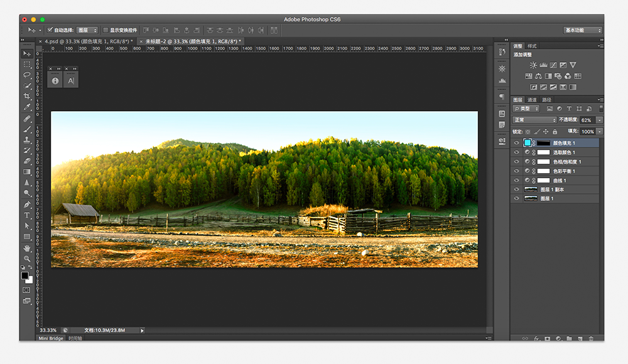The image size is (628, 364).
Task: Open the fill slider arrow
Action: pos(600,132)
